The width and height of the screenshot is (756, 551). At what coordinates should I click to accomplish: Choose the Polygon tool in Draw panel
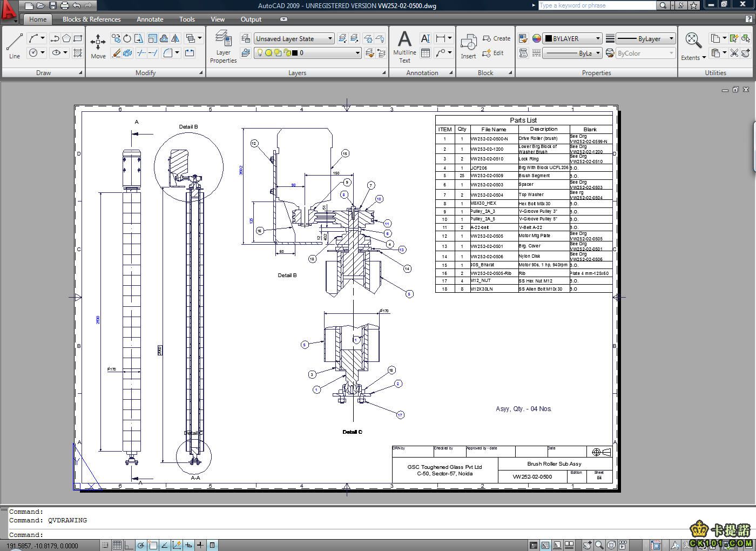(66, 38)
